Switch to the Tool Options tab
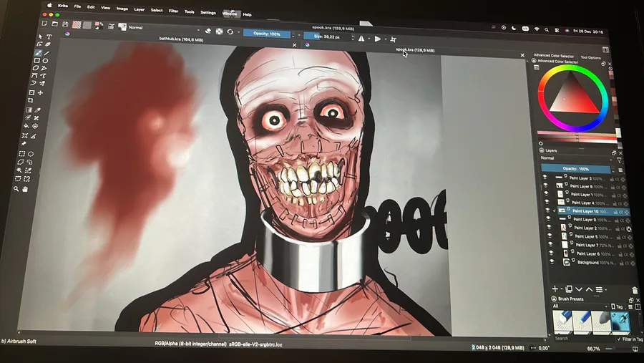The image size is (644, 363). (x=590, y=57)
